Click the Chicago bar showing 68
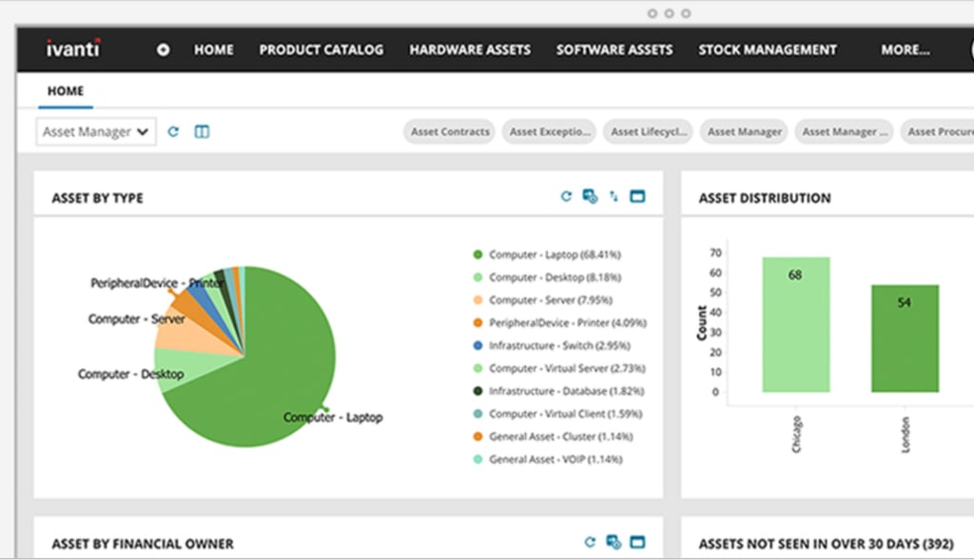Viewport: 974px width, 560px height. coord(796,325)
